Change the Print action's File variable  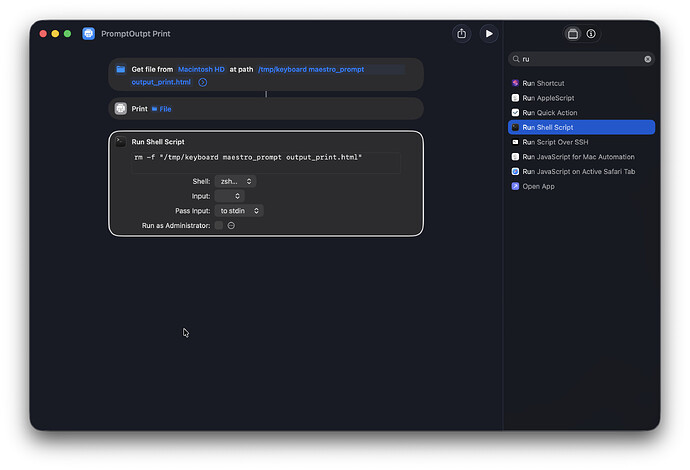[161, 109]
